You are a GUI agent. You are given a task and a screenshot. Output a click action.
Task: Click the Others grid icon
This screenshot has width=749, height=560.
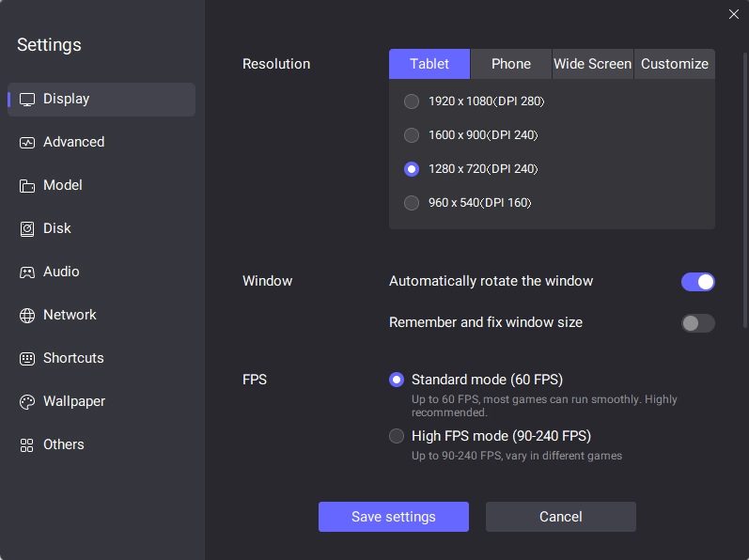click(x=27, y=445)
